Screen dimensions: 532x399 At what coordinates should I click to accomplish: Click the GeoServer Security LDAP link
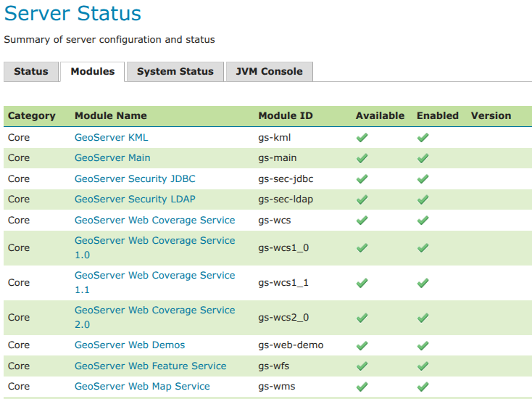tap(135, 199)
